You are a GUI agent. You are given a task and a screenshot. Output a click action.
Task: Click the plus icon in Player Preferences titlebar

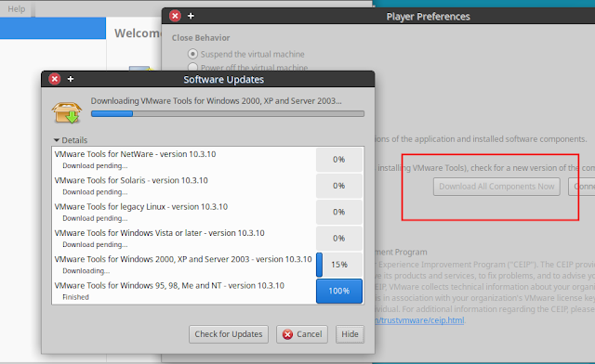point(191,16)
